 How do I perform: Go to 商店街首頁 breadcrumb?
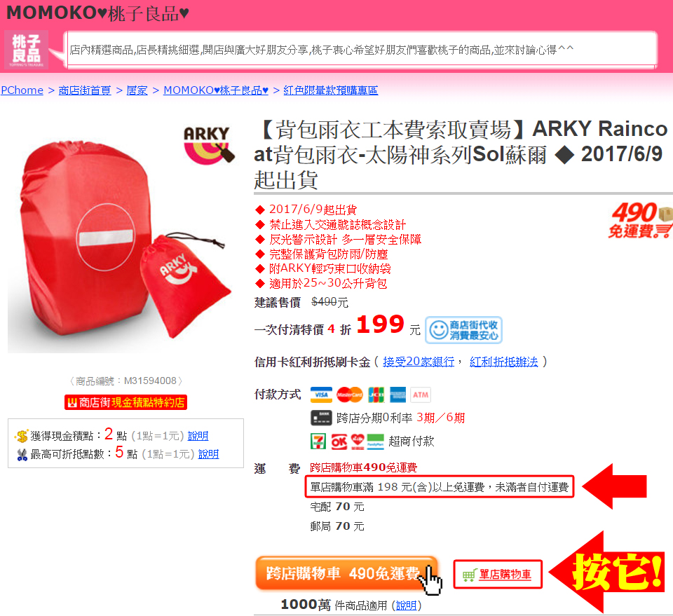(x=85, y=90)
